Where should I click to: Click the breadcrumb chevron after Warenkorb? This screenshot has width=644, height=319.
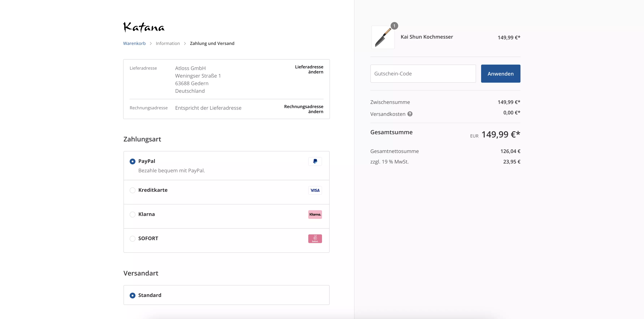pos(151,43)
